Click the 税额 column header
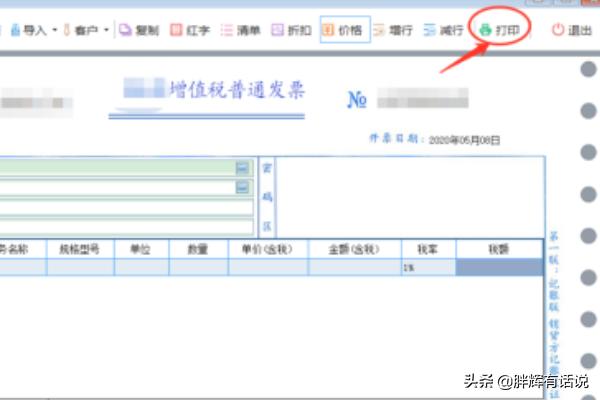This screenshot has height=400, width=600. pyautogui.click(x=499, y=250)
